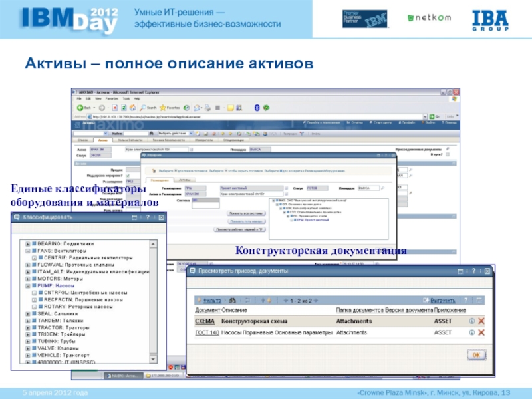Viewport: 532px width, 399px height.
Task: Click the Выгрузить link
Action: tap(443, 301)
